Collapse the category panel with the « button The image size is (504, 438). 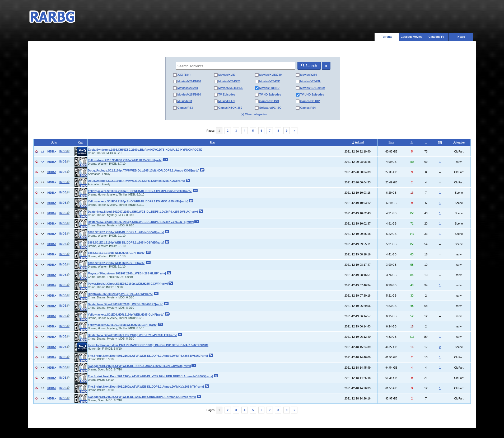click(326, 66)
